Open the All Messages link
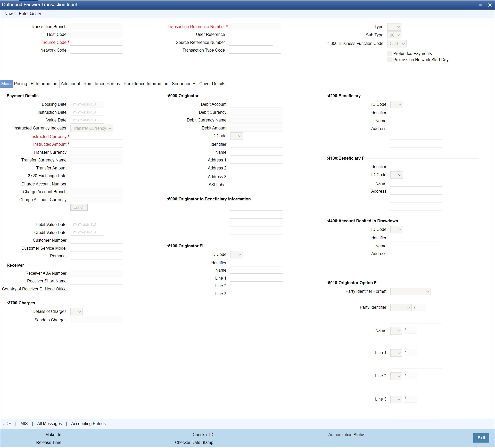495x448 pixels. tap(49, 423)
